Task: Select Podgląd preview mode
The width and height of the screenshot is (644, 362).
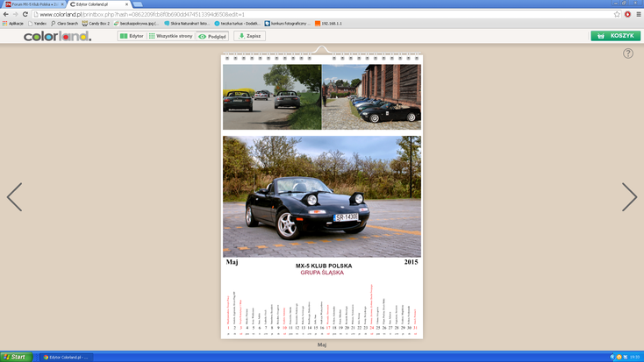Action: tap(212, 36)
